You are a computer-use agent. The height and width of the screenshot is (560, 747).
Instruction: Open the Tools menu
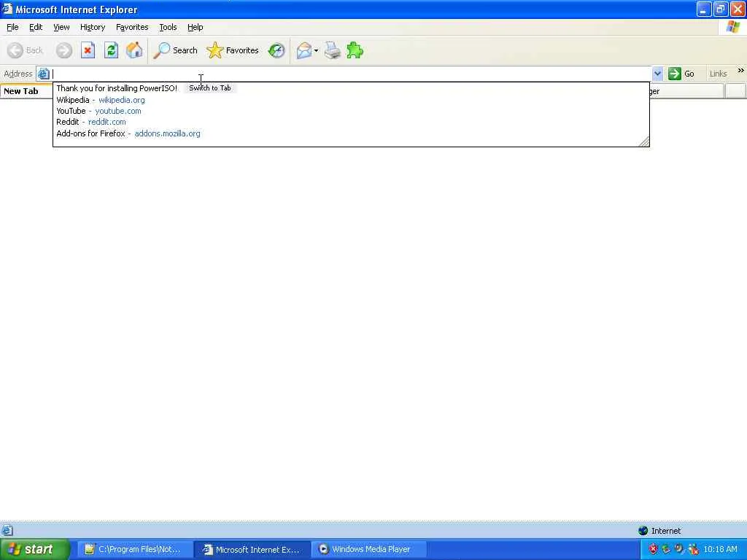pyautogui.click(x=168, y=27)
